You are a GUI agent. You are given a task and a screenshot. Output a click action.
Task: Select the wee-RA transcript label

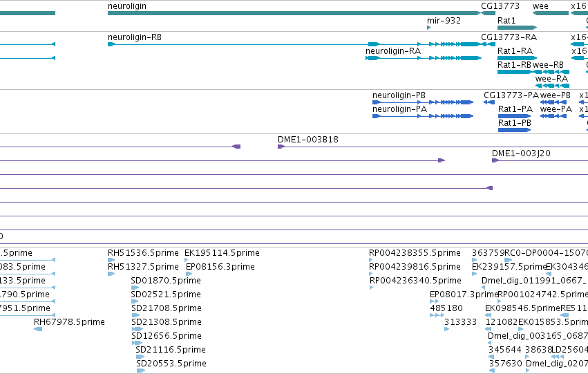pos(551,79)
